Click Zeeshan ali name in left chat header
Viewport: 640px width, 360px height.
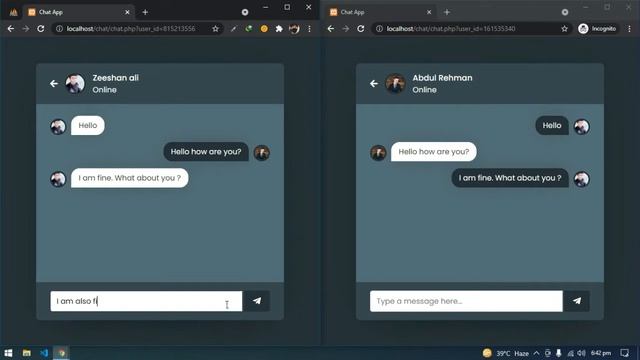[x=116, y=78]
